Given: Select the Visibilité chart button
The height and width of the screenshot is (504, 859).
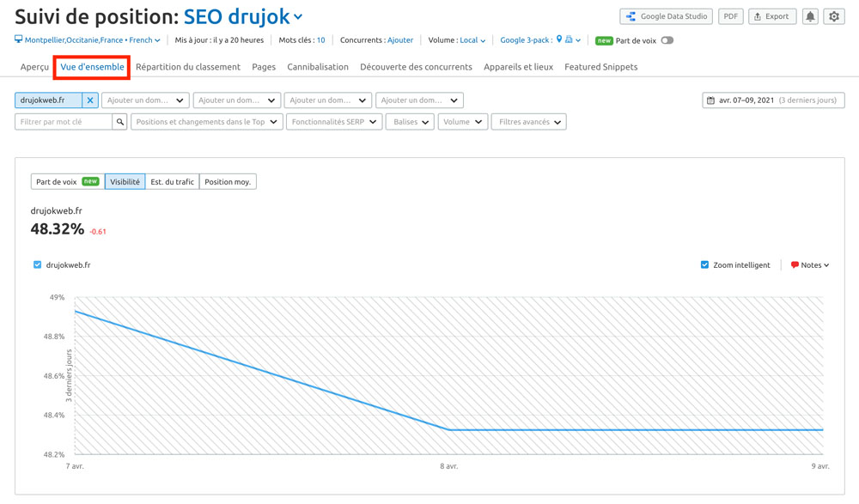Looking at the screenshot, I should tap(125, 182).
